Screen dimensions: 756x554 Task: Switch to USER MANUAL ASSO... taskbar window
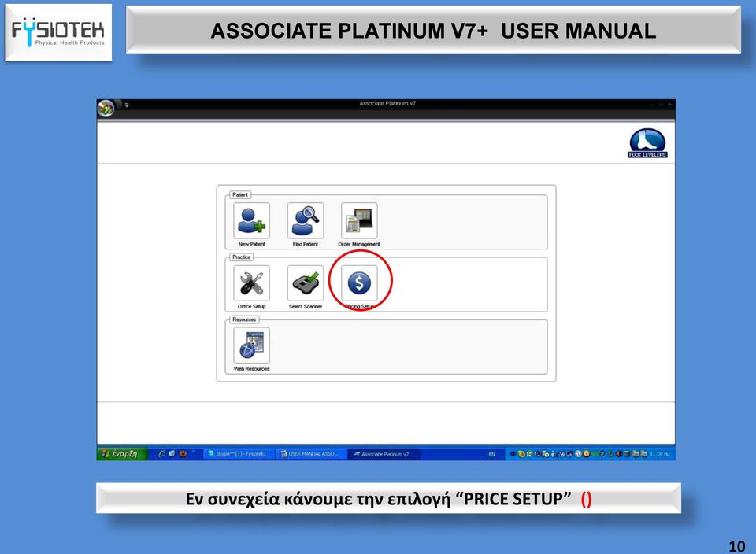[x=313, y=454]
